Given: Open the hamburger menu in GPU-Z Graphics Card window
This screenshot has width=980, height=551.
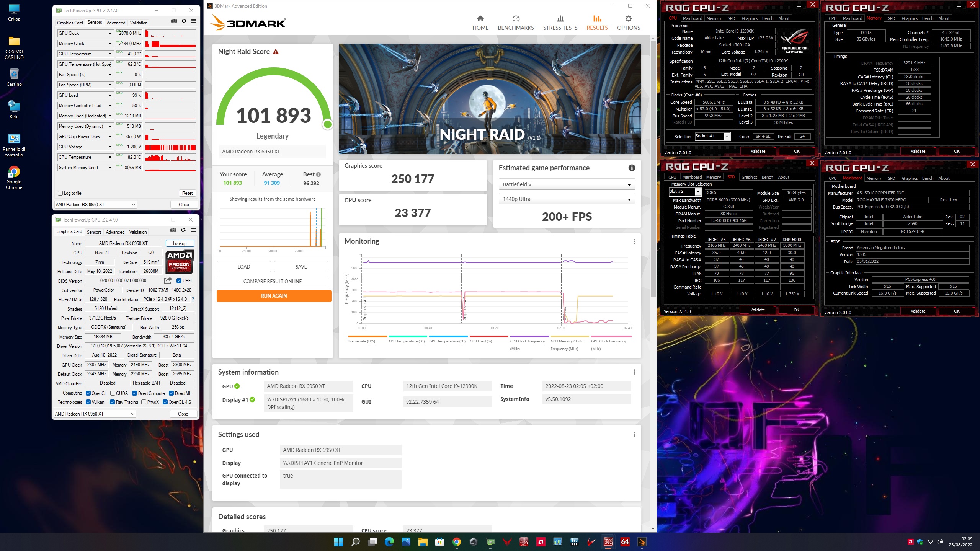Looking at the screenshot, I should (x=193, y=230).
